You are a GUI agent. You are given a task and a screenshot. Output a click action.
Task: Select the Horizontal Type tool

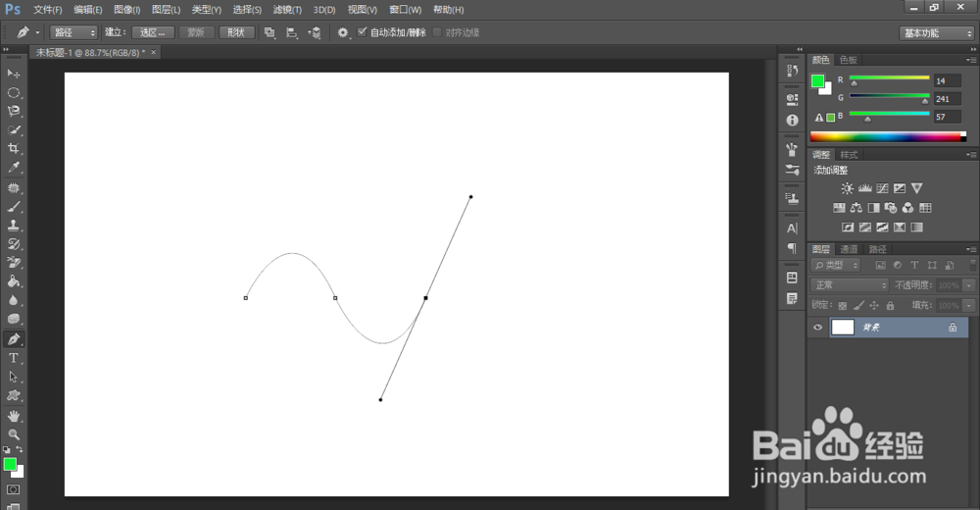click(x=13, y=358)
